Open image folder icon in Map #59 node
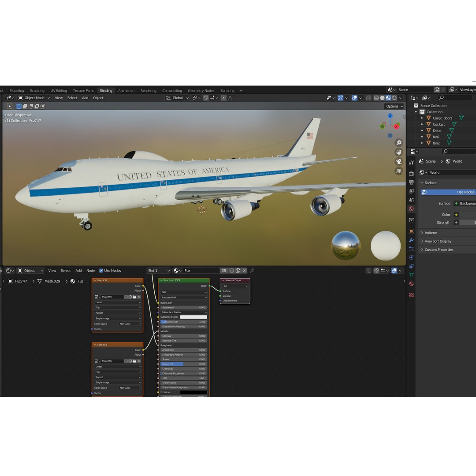 point(134,297)
